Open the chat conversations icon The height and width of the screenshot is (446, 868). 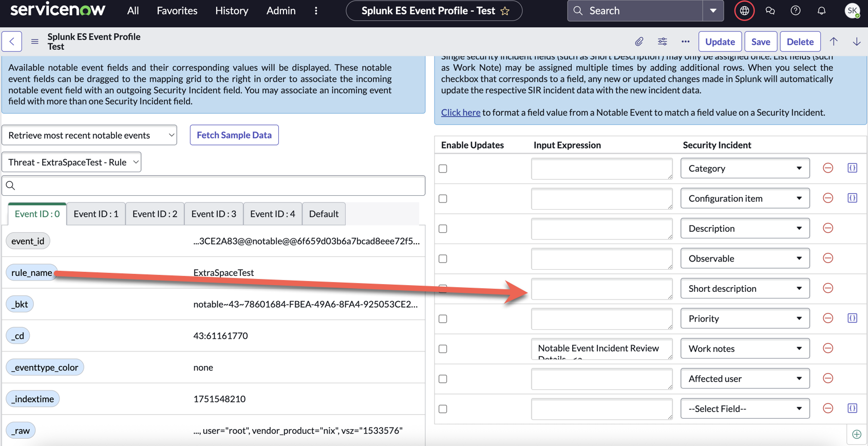pyautogui.click(x=770, y=11)
